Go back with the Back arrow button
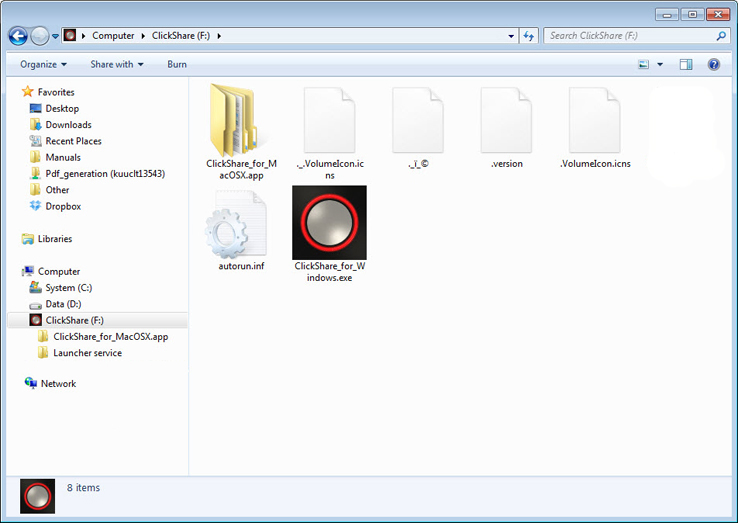738x523 pixels. pos(18,36)
